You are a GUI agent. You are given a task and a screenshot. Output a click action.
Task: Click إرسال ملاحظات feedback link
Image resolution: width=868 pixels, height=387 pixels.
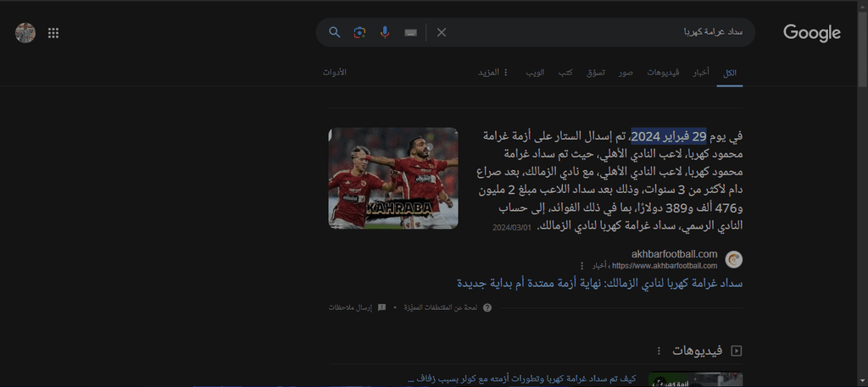(x=357, y=308)
